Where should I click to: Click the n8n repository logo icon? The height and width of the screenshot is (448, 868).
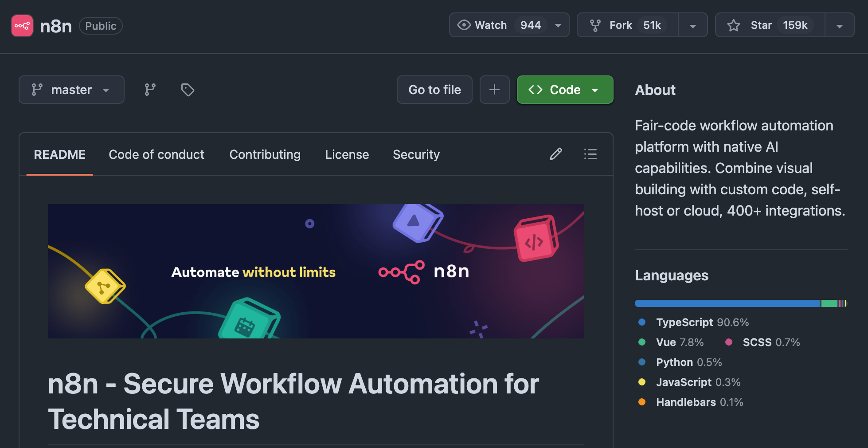coord(22,26)
